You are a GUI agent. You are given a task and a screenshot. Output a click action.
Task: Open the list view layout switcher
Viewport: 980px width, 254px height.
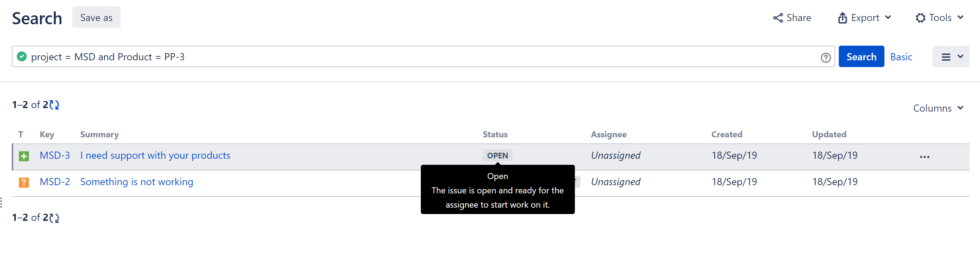pos(950,57)
